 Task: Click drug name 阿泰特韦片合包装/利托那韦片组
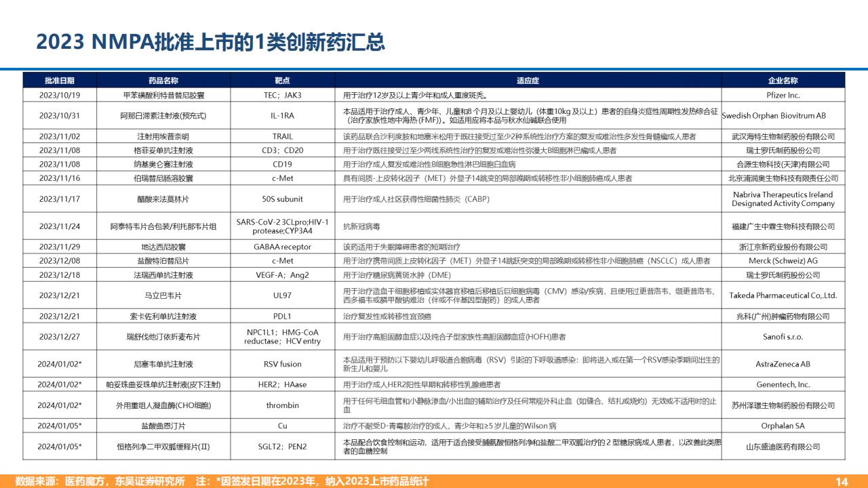(163, 226)
